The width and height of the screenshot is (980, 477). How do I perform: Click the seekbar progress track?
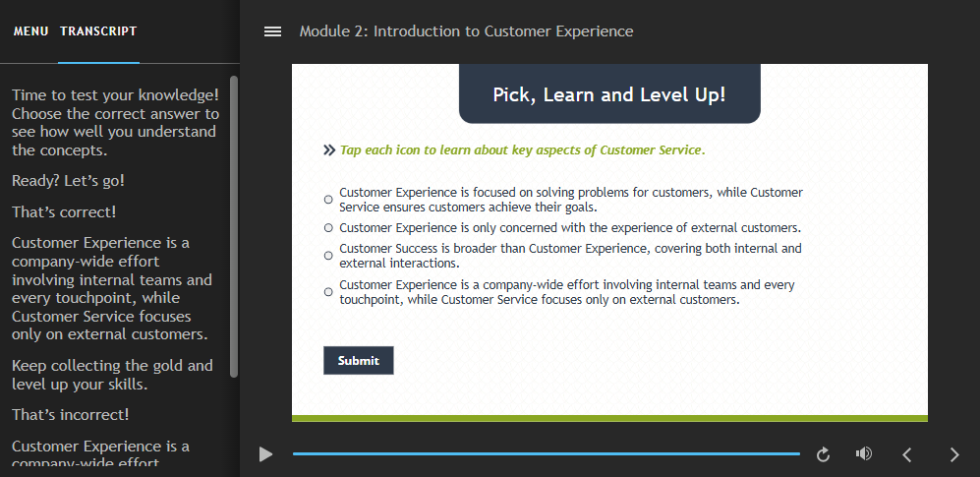click(x=547, y=453)
